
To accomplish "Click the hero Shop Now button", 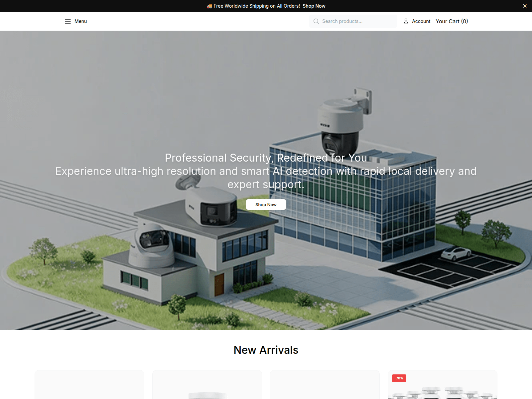I will coord(266,204).
